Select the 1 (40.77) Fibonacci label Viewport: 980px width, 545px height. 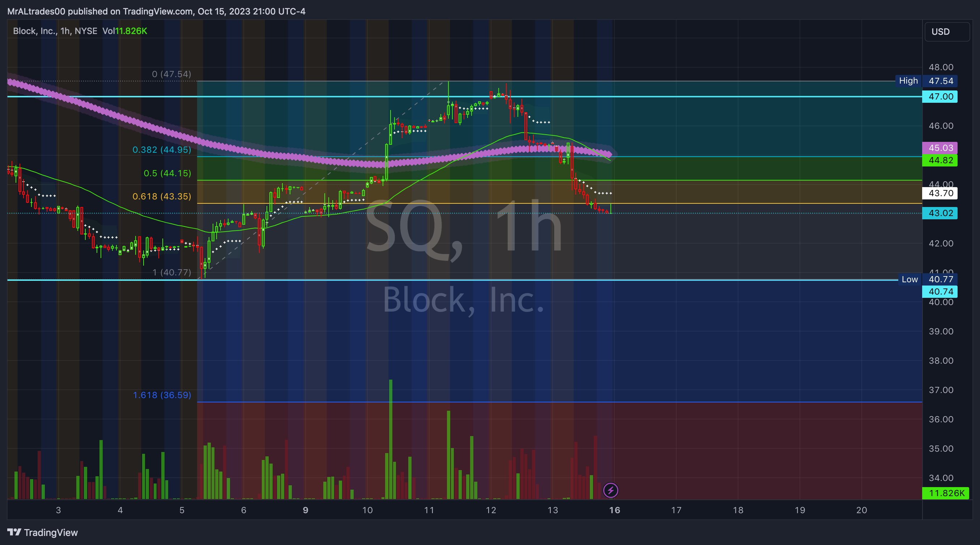coord(172,272)
